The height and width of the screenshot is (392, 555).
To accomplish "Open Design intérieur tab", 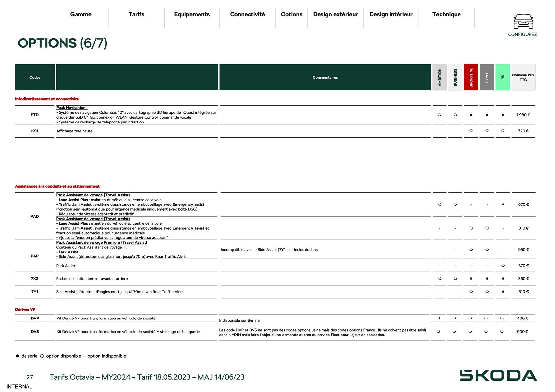I will pos(391,14).
